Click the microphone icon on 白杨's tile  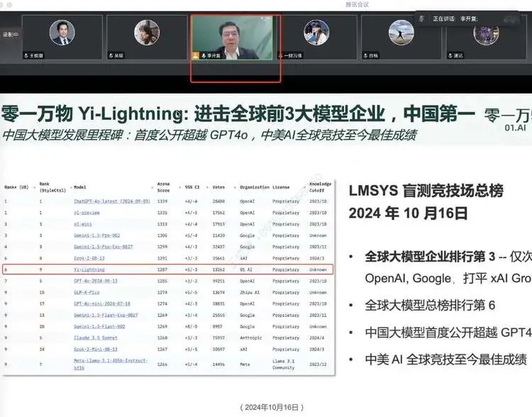pos(365,55)
